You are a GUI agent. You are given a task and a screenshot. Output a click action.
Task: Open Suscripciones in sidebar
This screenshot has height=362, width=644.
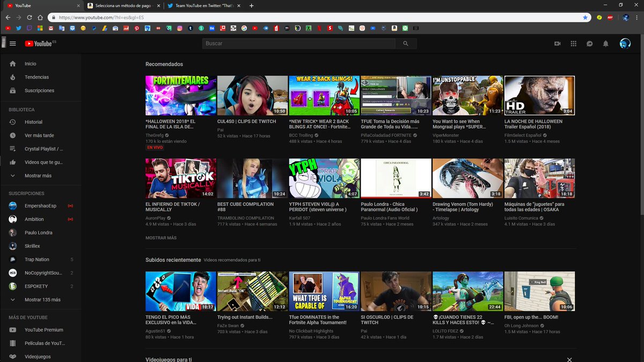[41, 91]
